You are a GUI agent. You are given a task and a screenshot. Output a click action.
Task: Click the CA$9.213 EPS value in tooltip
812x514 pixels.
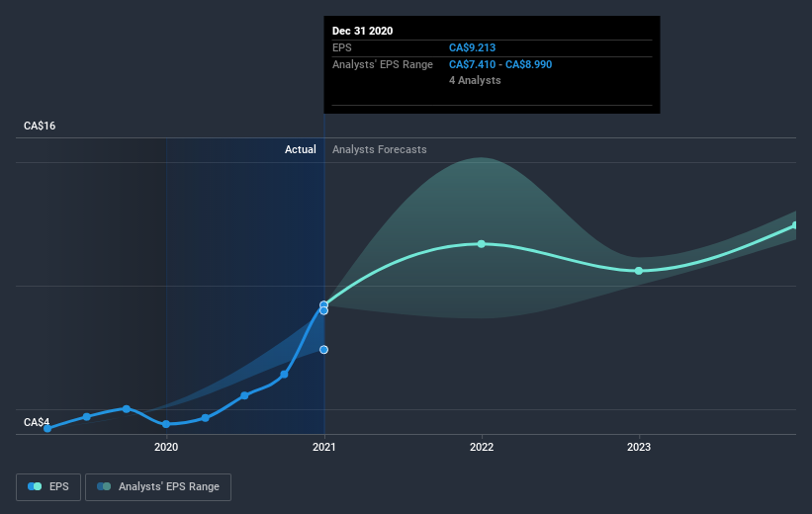click(x=473, y=47)
